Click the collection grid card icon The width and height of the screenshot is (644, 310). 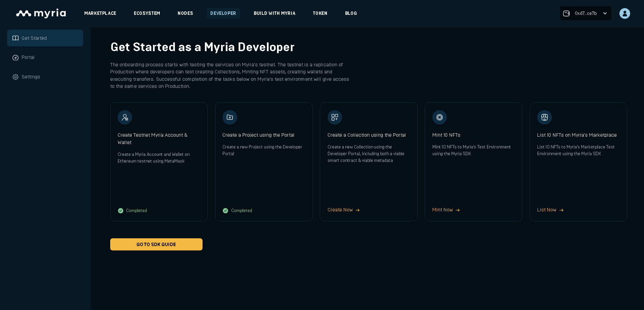point(335,117)
